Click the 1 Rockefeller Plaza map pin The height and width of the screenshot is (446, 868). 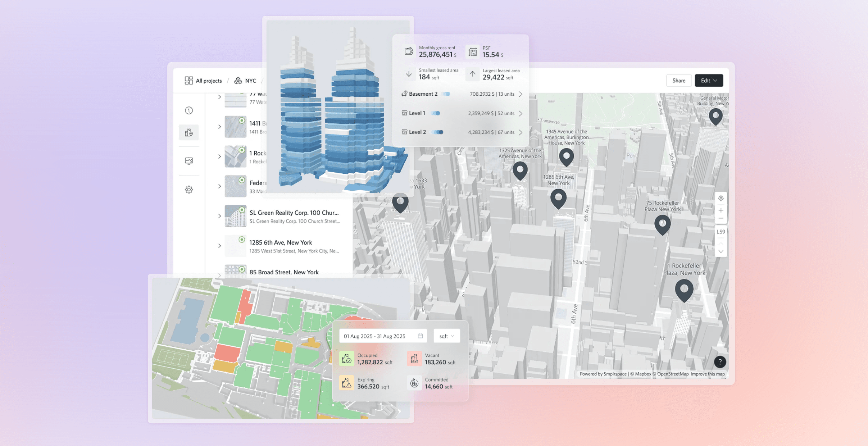point(684,290)
